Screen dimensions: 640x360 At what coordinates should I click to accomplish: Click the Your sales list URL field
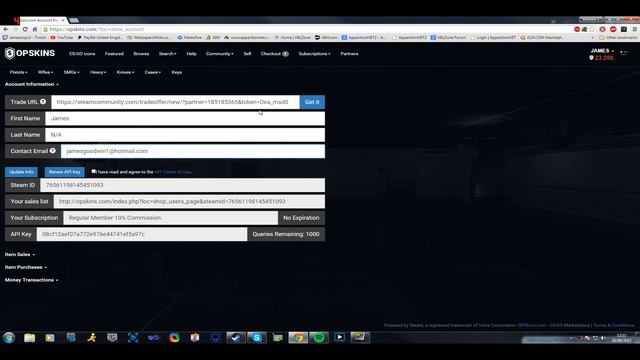[x=189, y=202]
